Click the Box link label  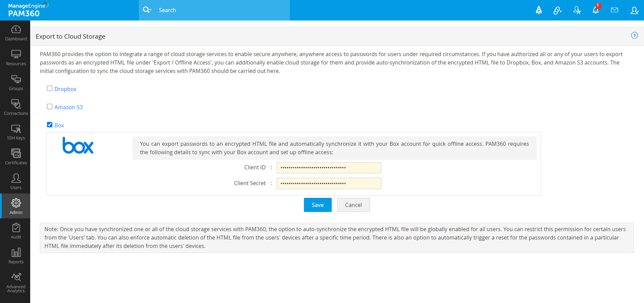click(x=59, y=125)
